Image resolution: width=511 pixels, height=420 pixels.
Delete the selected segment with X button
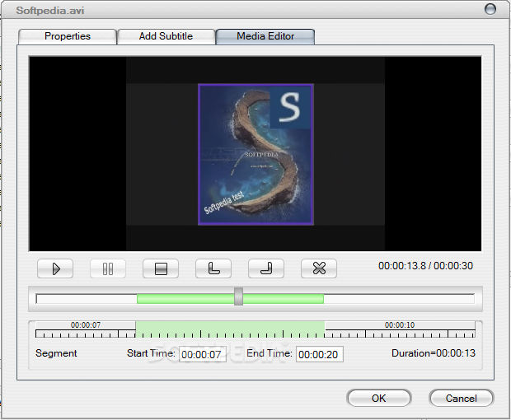[319, 268]
